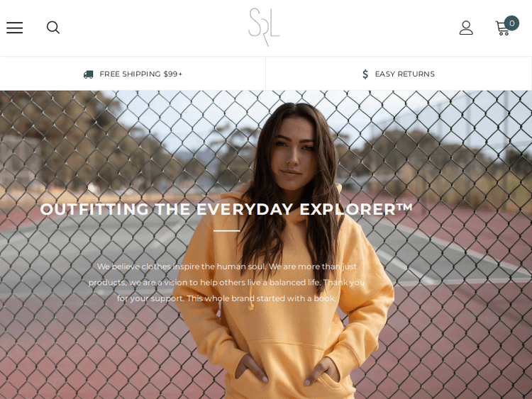Open the Free Shipping $99+ link
The height and width of the screenshot is (399, 532).
tap(141, 74)
